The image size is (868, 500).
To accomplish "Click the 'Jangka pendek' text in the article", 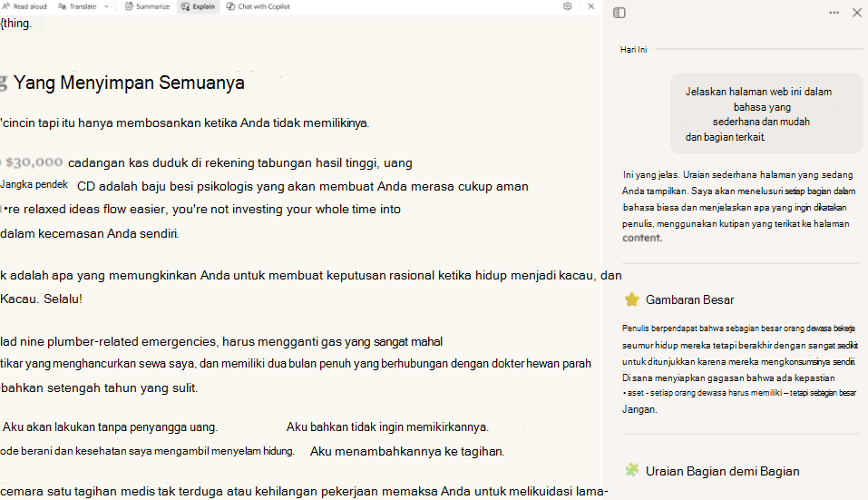I will pos(34,184).
